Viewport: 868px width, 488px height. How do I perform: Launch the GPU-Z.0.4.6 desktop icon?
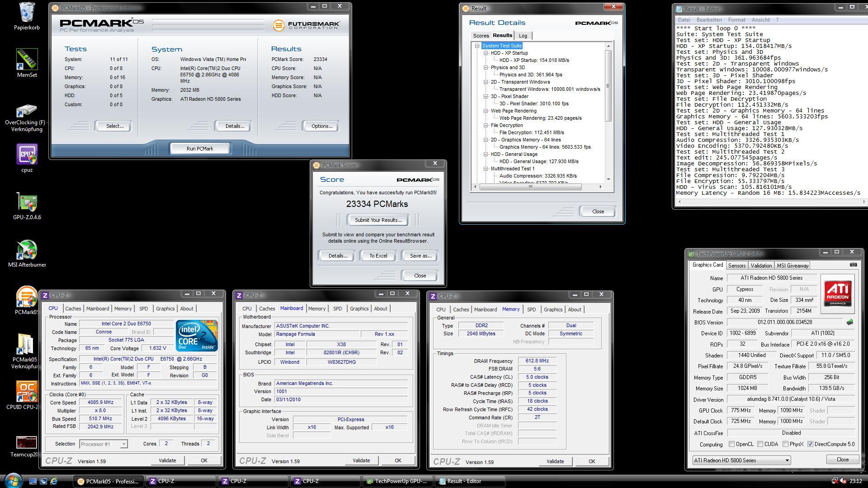coord(27,202)
